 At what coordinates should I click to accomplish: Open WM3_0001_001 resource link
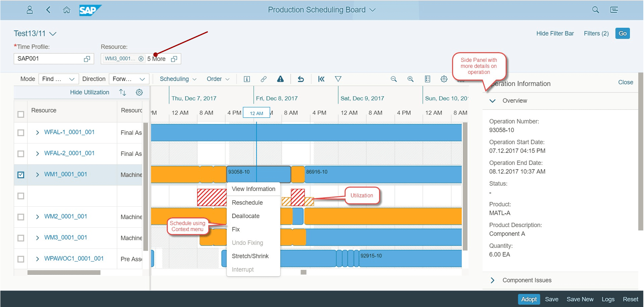coord(65,237)
